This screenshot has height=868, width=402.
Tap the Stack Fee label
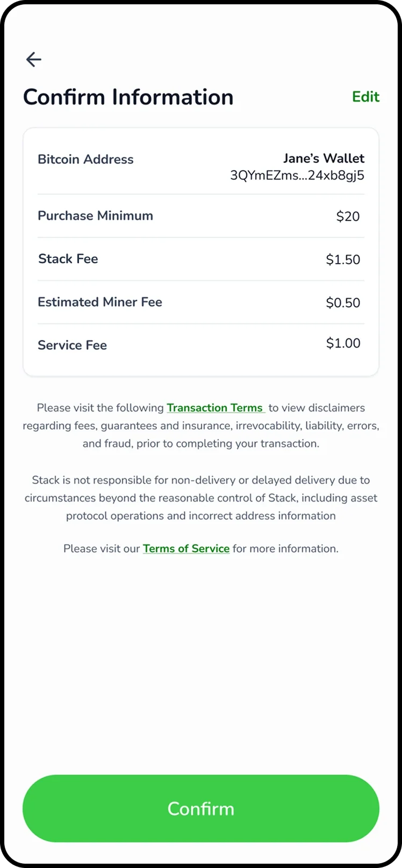68,259
